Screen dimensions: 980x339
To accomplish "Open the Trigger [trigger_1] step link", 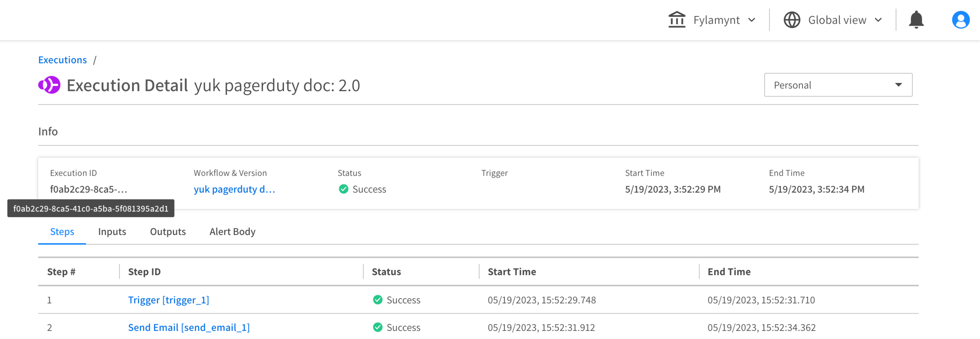I will [169, 300].
